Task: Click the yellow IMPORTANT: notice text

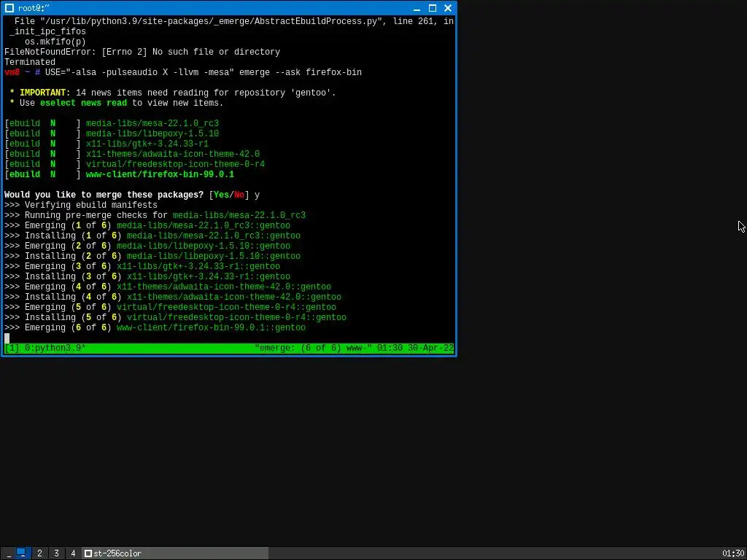Action: [44, 93]
